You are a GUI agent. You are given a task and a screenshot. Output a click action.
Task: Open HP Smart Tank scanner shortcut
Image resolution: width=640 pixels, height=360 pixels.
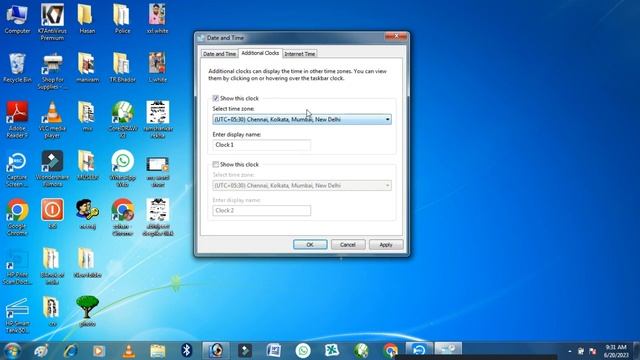coord(17,315)
